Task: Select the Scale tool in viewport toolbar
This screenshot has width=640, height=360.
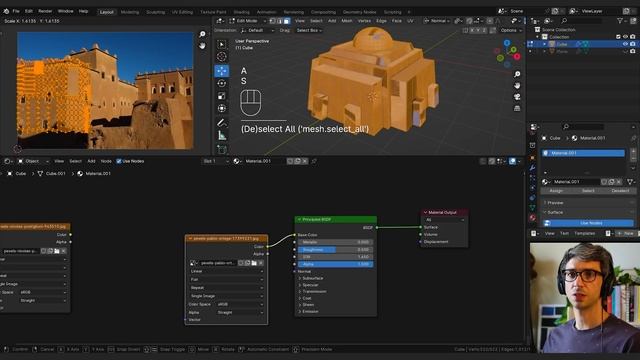Action: [222, 96]
